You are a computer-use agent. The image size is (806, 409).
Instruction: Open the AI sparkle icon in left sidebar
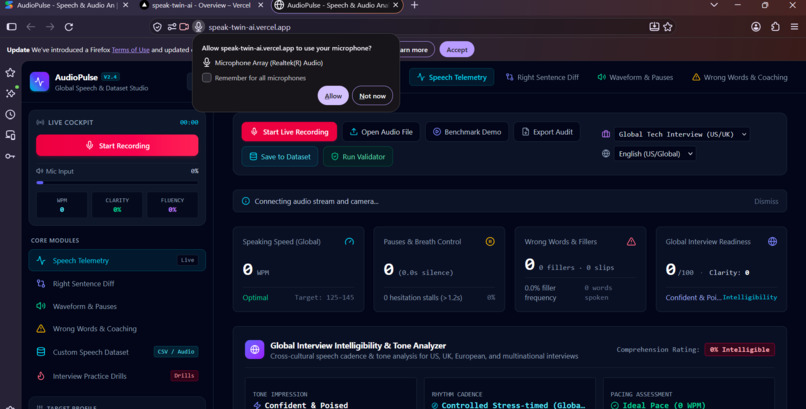click(x=10, y=94)
